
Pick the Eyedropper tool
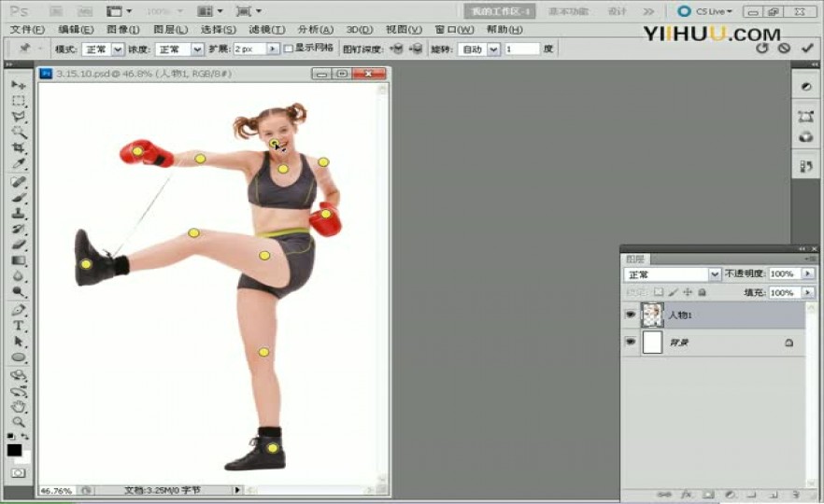(x=19, y=164)
